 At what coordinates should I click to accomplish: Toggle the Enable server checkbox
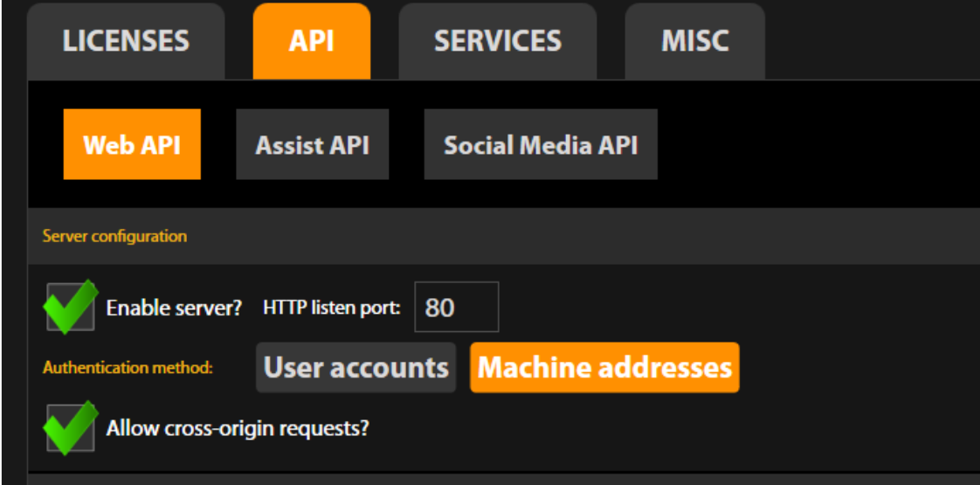tap(70, 307)
